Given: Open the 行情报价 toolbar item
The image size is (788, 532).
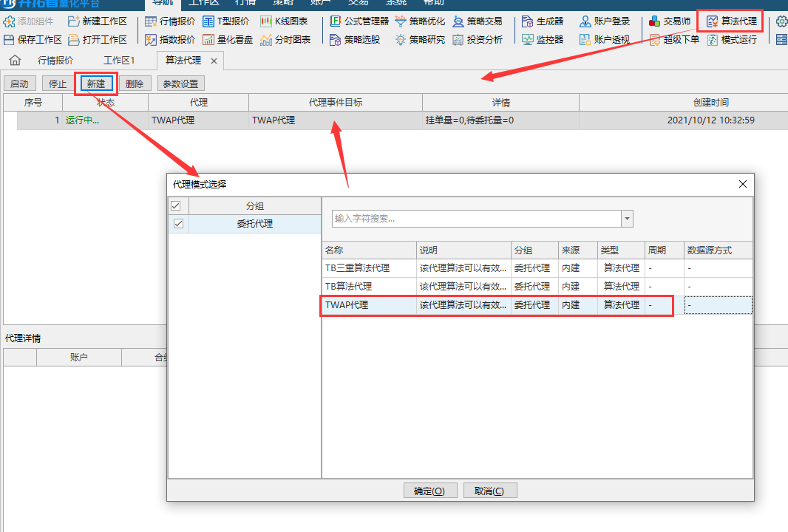Looking at the screenshot, I should click(x=170, y=21).
